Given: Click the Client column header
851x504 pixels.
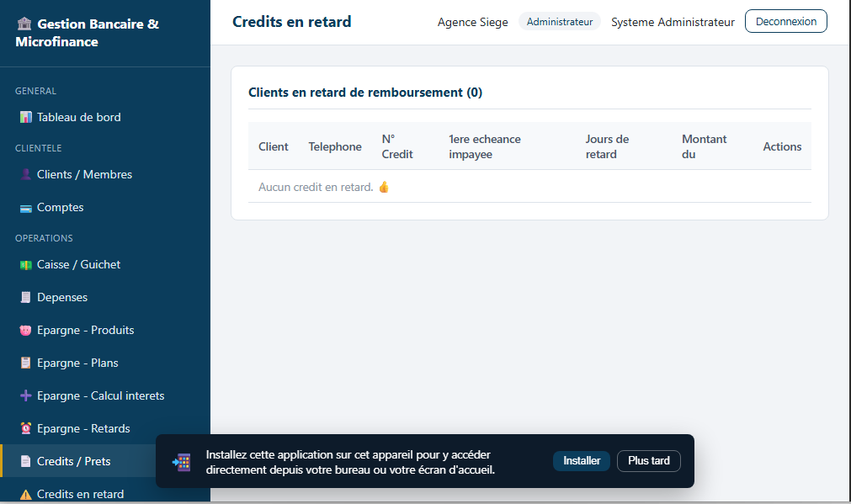Looking at the screenshot, I should 273,146.
